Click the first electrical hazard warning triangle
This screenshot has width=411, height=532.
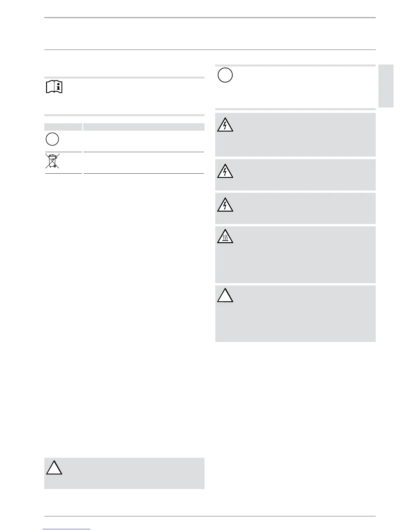[x=225, y=125]
